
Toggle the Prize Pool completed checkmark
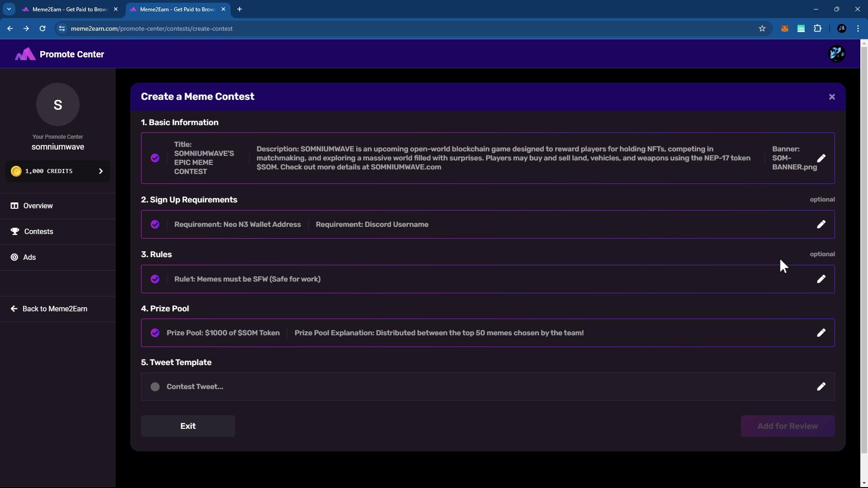(155, 333)
